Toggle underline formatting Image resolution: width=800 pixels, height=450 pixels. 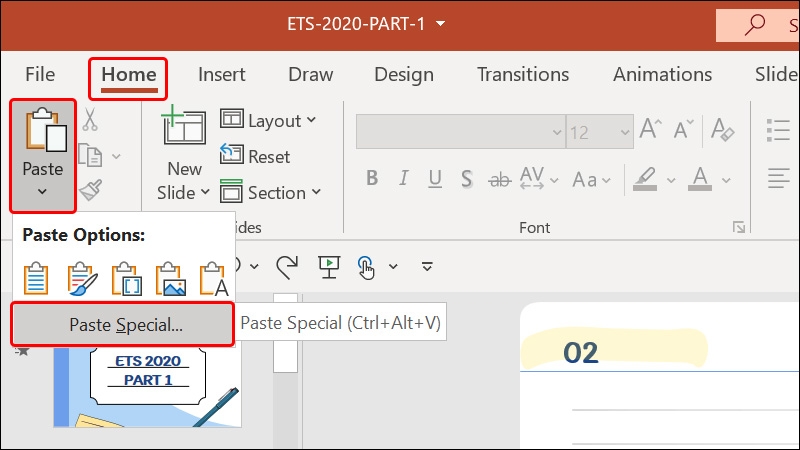tap(435, 178)
